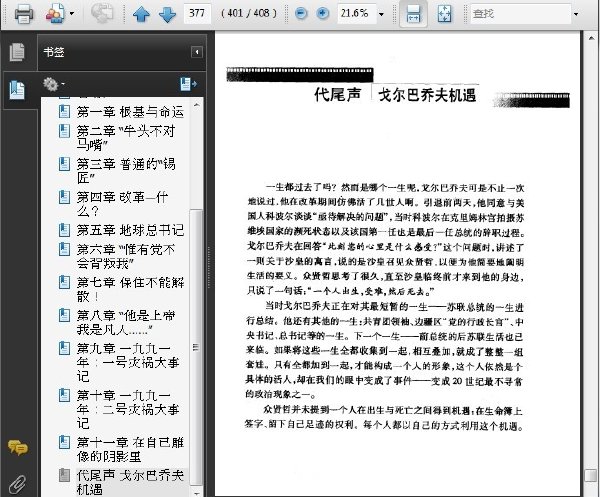Open the dropdown arrow beside share icon
Screen dimensions: 600x497
[x=72, y=14]
